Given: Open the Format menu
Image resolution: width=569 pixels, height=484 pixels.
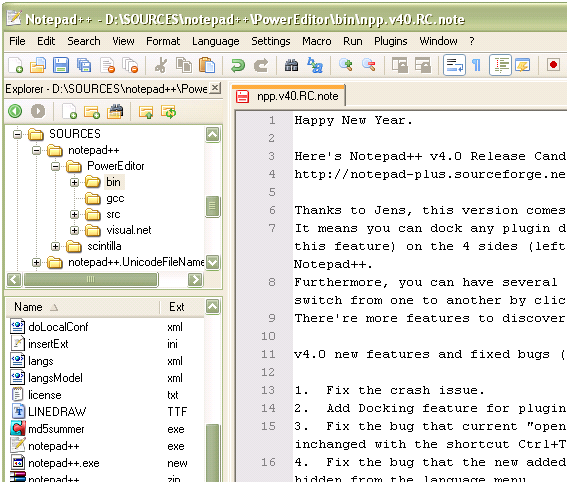Looking at the screenshot, I should (163, 41).
